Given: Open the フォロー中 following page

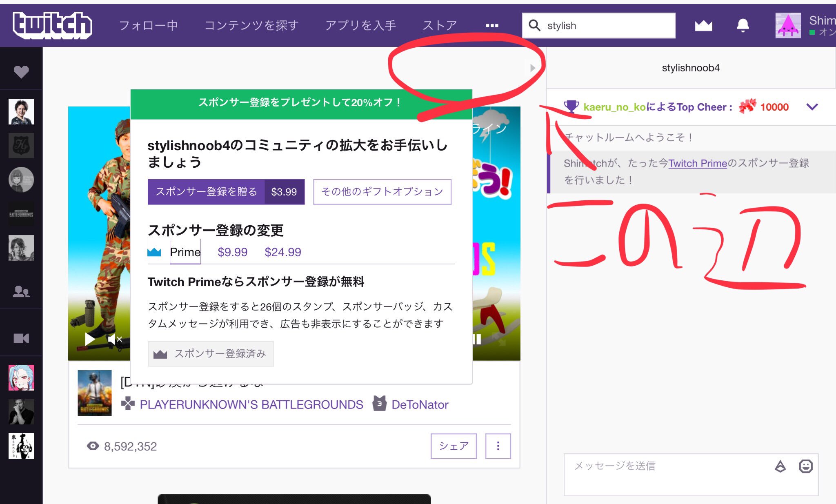Looking at the screenshot, I should tap(149, 25).
